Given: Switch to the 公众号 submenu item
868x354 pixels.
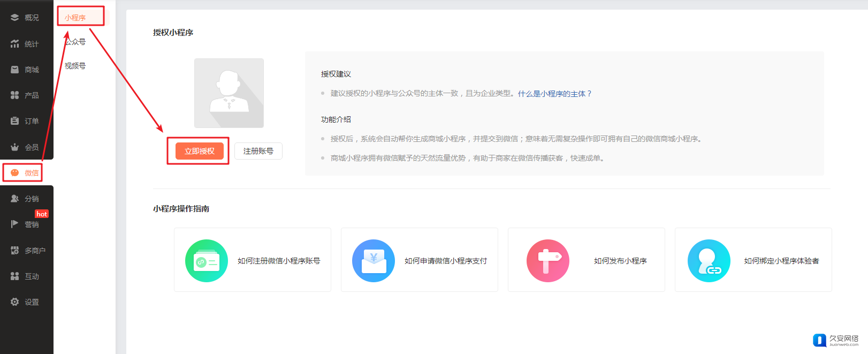Looking at the screenshot, I should coord(75,42).
